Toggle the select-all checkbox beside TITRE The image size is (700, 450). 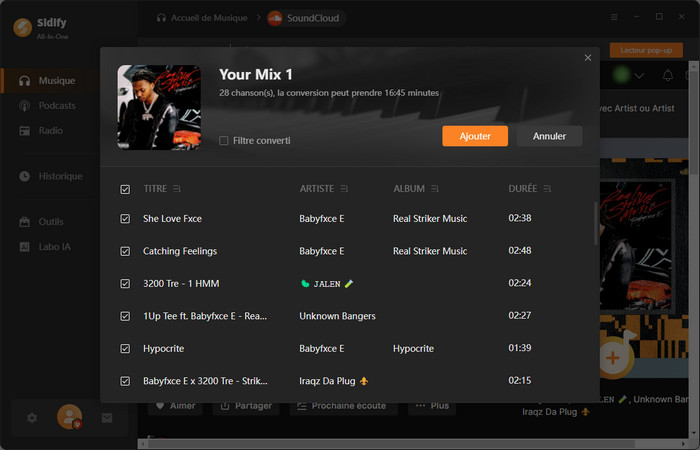pos(125,189)
